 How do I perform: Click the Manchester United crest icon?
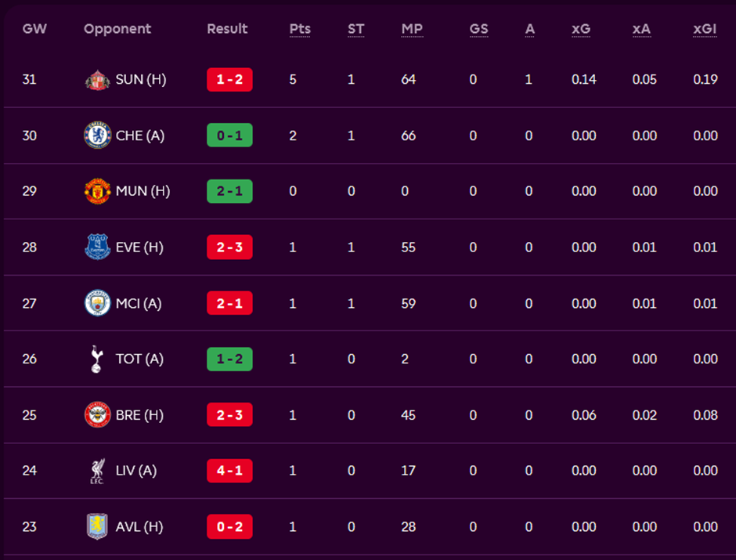tap(97, 191)
